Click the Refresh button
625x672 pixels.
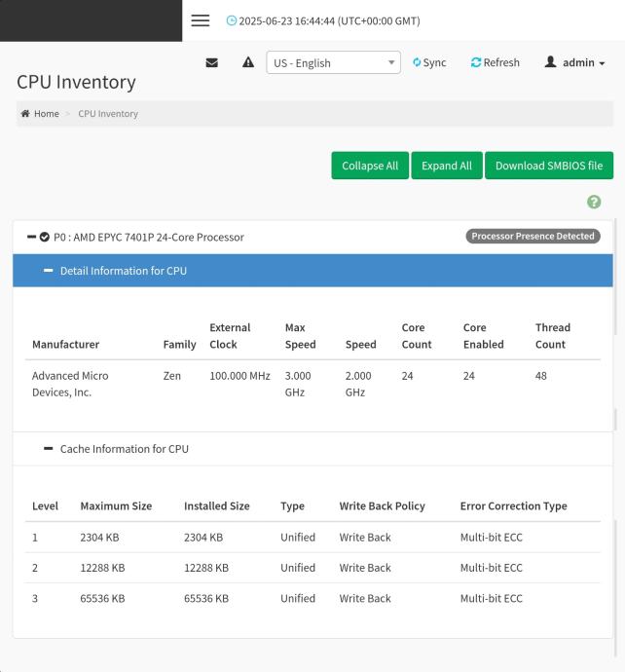[x=495, y=63]
